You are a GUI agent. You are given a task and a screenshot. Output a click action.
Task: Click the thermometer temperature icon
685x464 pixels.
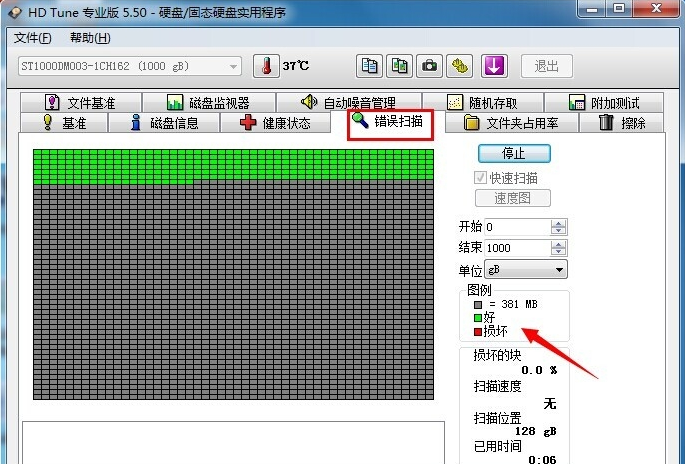266,66
